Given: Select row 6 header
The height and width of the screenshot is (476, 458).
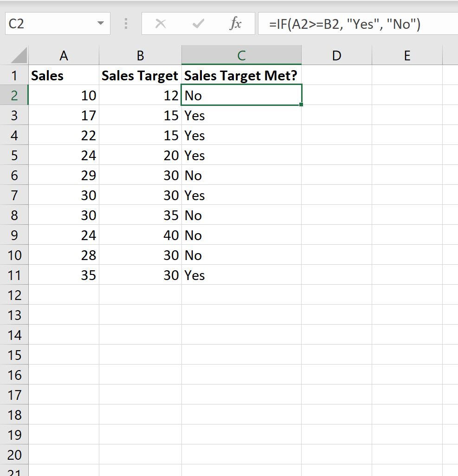Looking at the screenshot, I should point(14,175).
